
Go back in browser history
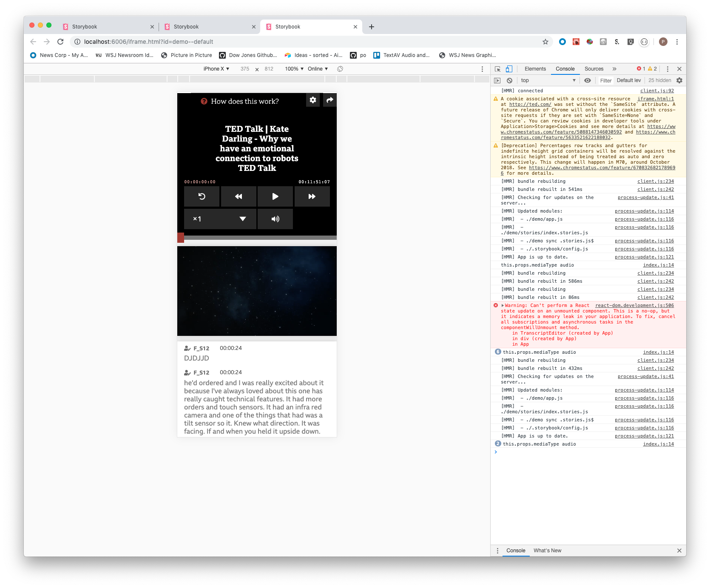(33, 42)
